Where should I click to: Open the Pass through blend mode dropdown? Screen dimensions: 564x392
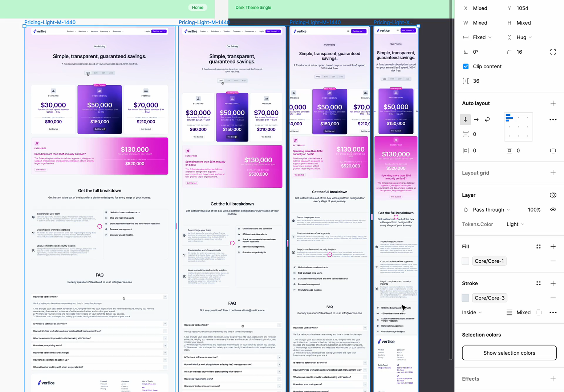pos(490,209)
